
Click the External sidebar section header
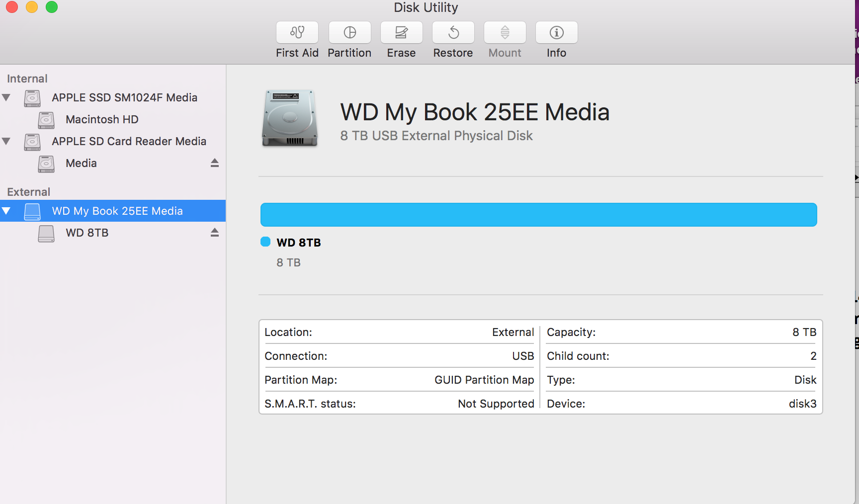click(29, 192)
